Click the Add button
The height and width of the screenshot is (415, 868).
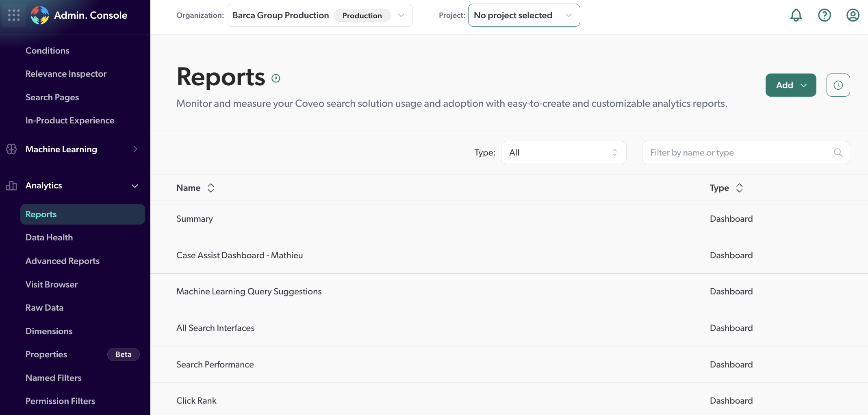pyautogui.click(x=790, y=85)
